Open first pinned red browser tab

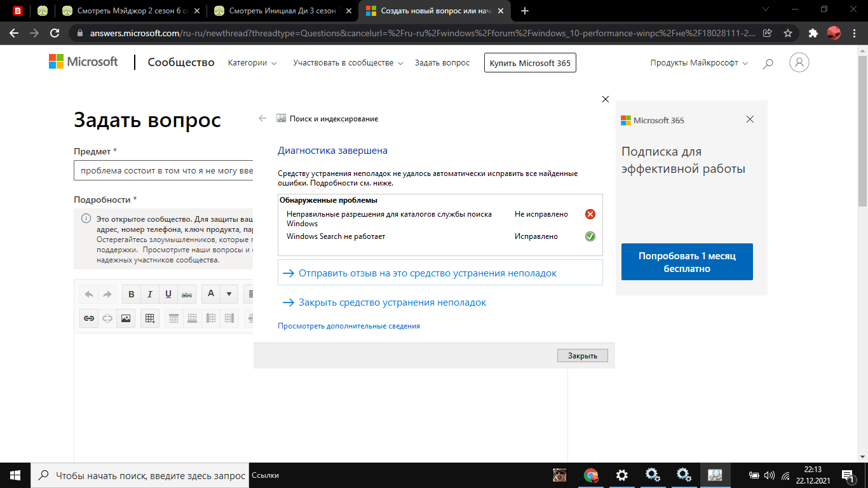[x=18, y=11]
